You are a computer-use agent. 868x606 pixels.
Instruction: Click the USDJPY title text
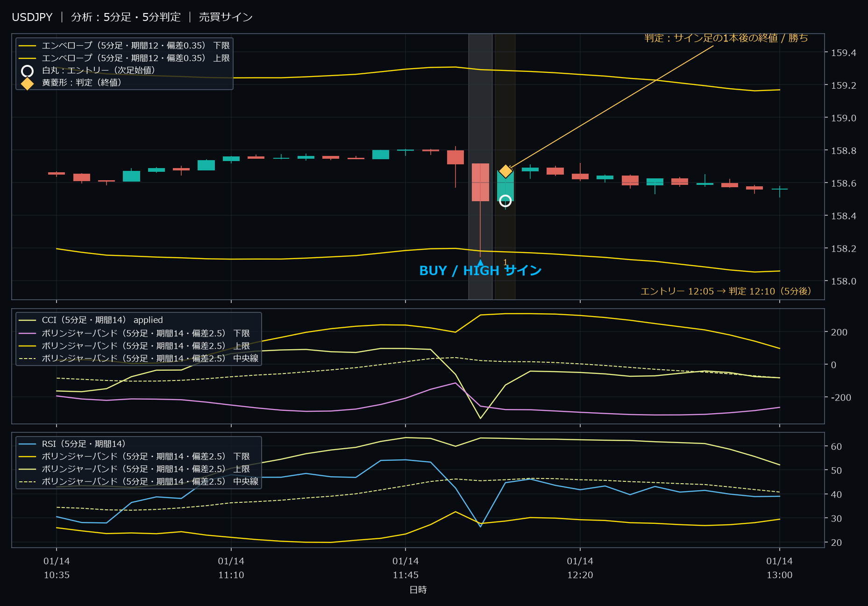click(32, 17)
